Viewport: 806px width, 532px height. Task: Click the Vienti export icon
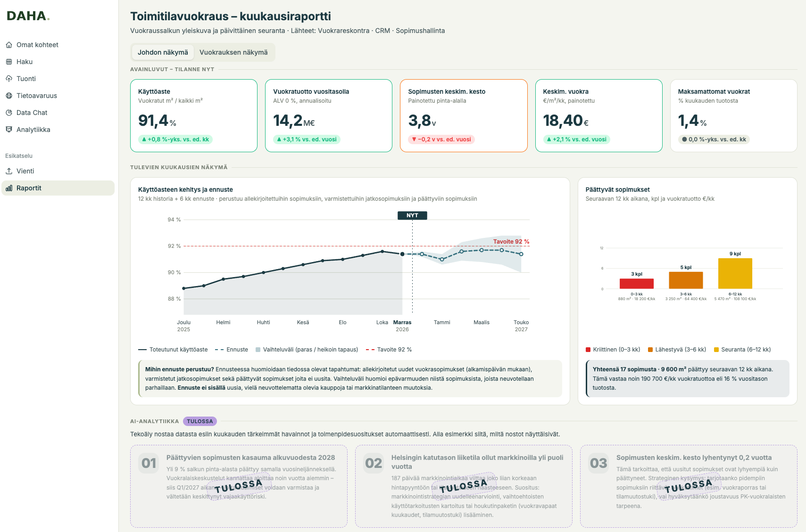[9, 171]
